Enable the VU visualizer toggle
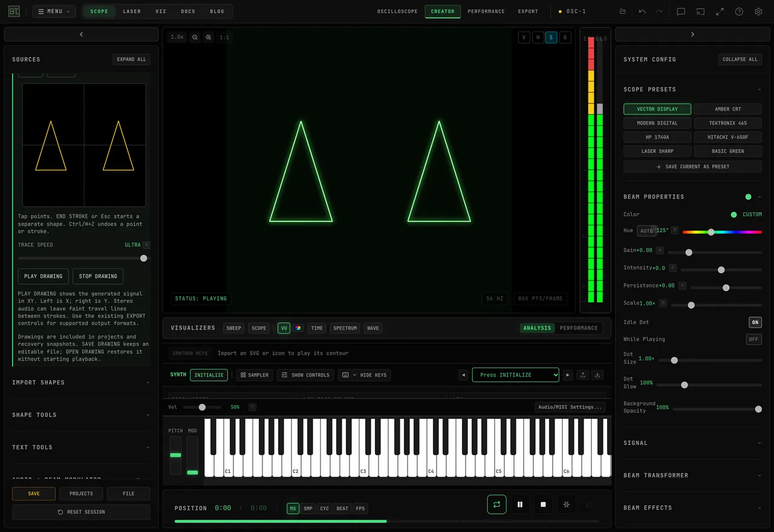The width and height of the screenshot is (774, 532). point(284,328)
